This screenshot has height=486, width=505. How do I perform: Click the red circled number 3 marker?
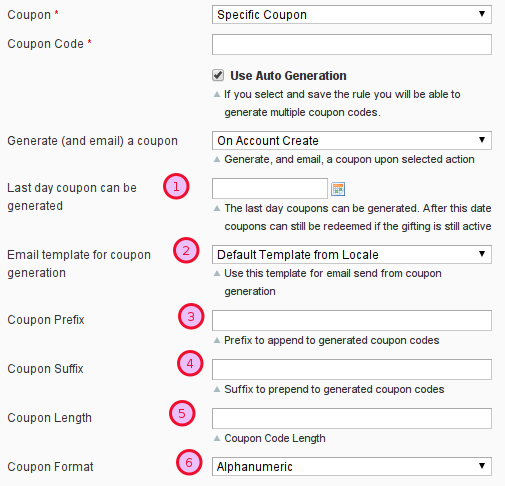(191, 316)
